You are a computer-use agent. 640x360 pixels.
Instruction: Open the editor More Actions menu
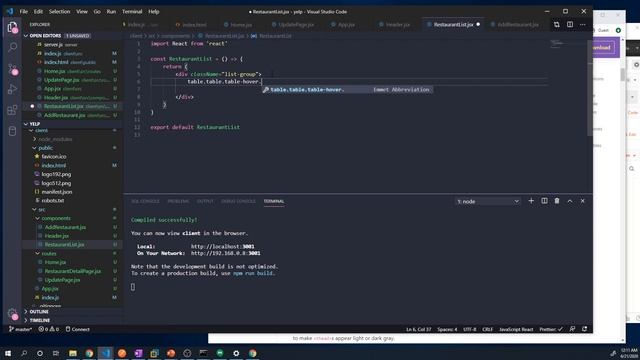pos(583,24)
